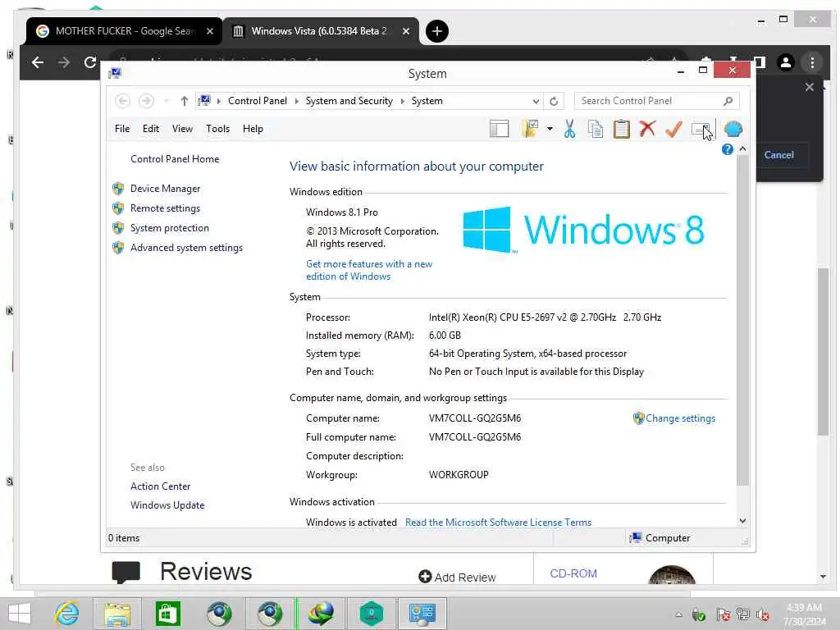Click the orange checkmark Properties icon
Screen dimensions: 840x630
(673, 129)
